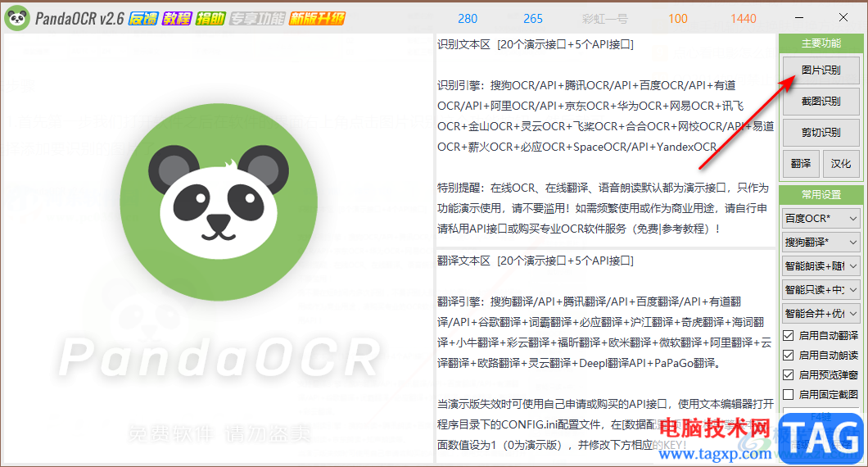Toggle the 启用自动朗读 checkbox
Screen dimensions: 868x467
tap(789, 355)
